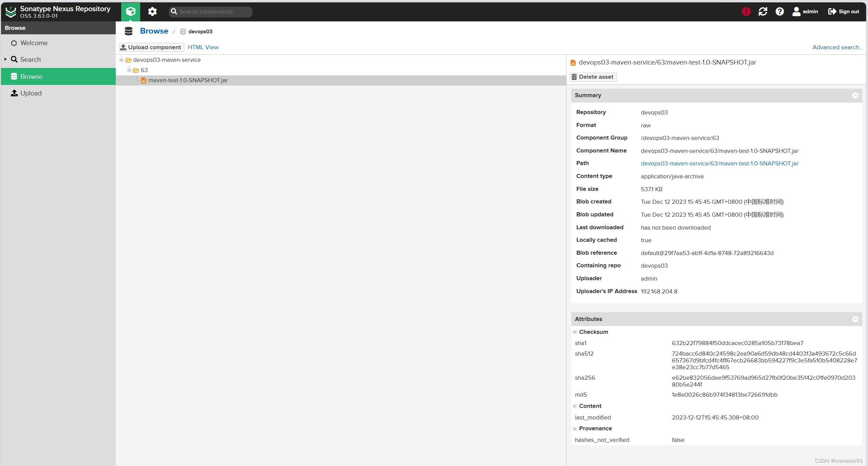868x466 pixels.
Task: Open the cube Browse server contents icon
Action: (x=130, y=12)
